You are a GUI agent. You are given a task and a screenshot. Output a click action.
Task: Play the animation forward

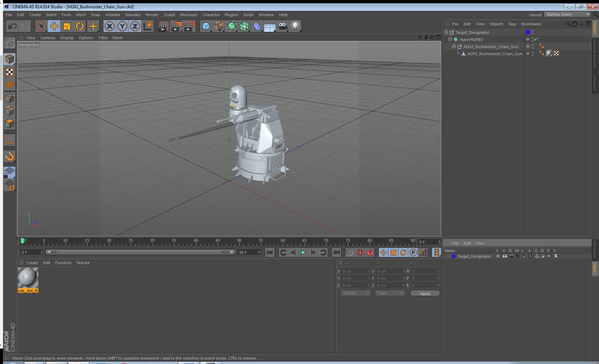(x=303, y=252)
